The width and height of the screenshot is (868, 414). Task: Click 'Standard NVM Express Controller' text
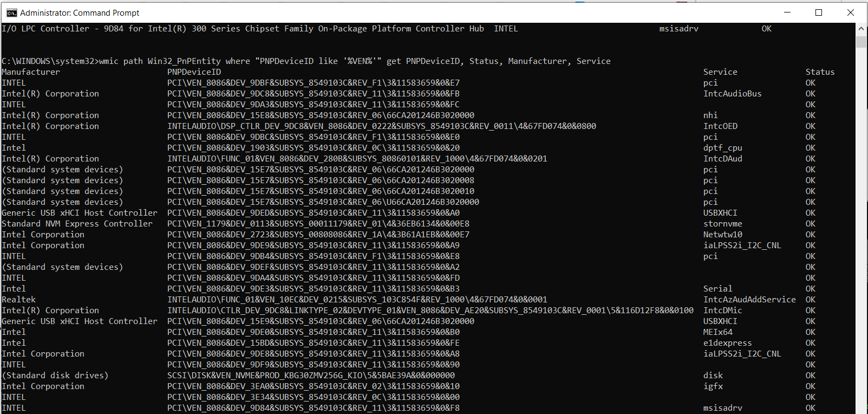coord(77,224)
